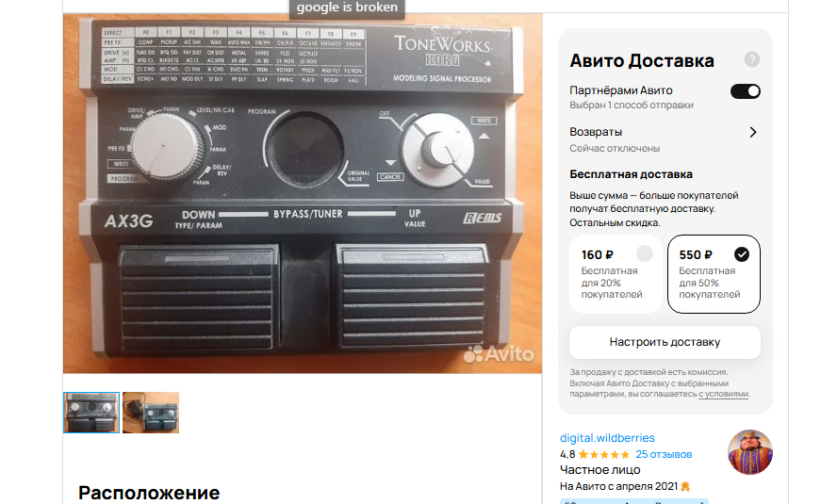The height and width of the screenshot is (504, 821).
Task: Click the checkmark on the 550 ₽ card
Action: pyautogui.click(x=742, y=254)
